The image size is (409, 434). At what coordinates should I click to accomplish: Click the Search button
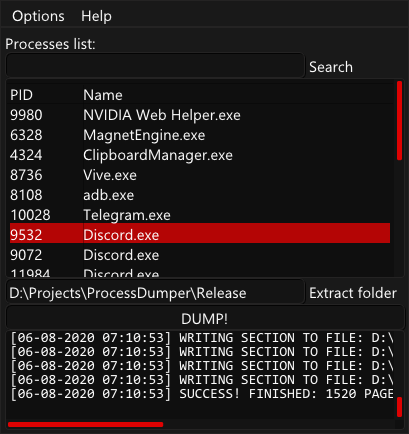[x=331, y=67]
